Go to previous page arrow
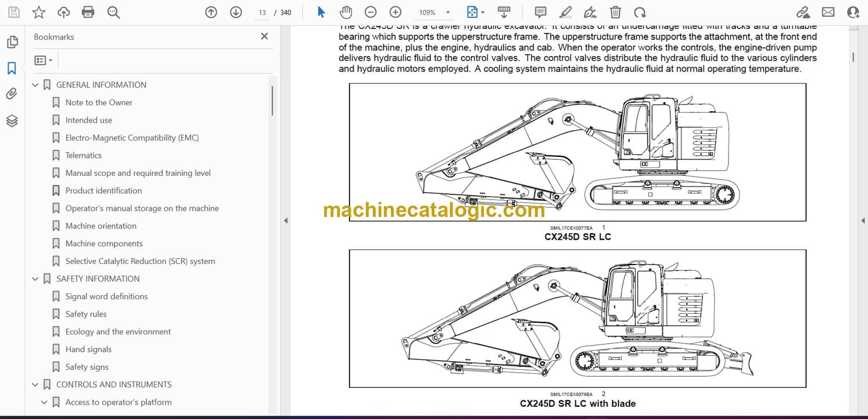This screenshot has width=868, height=419. [211, 12]
